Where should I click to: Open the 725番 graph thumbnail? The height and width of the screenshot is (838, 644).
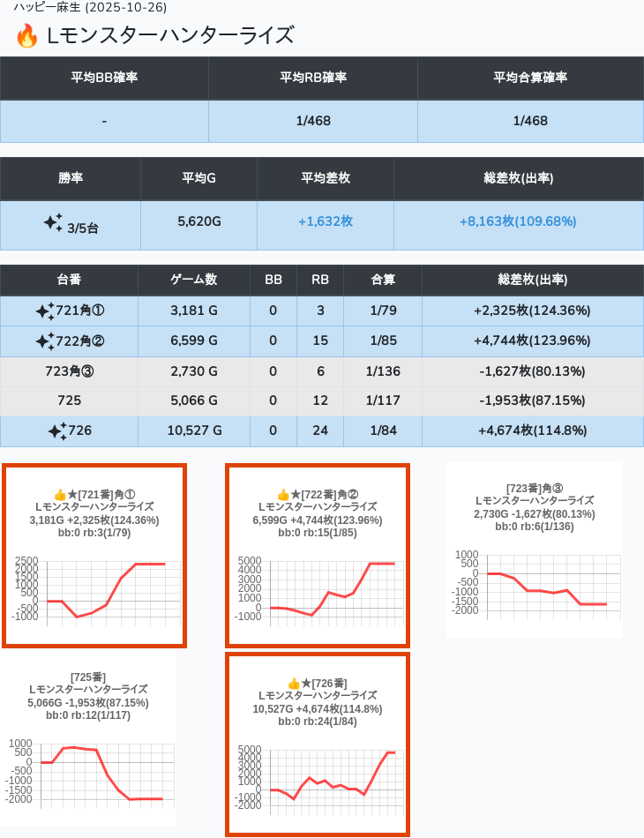pos(88,739)
